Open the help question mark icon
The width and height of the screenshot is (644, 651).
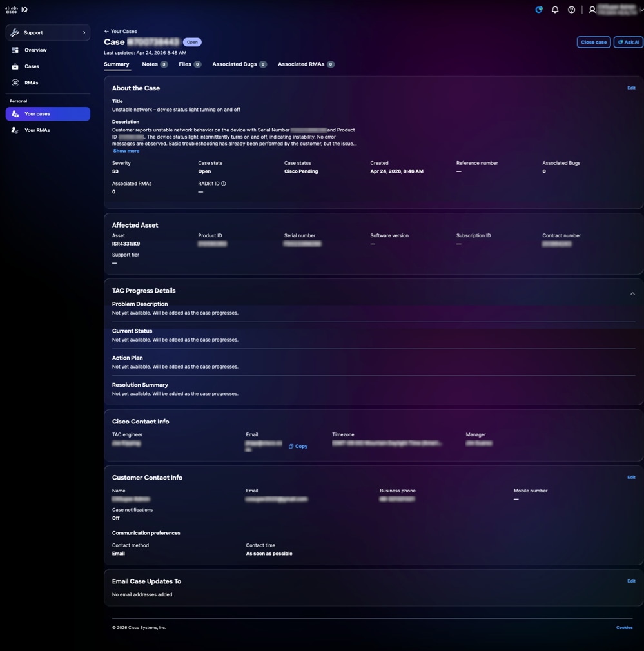click(x=572, y=10)
